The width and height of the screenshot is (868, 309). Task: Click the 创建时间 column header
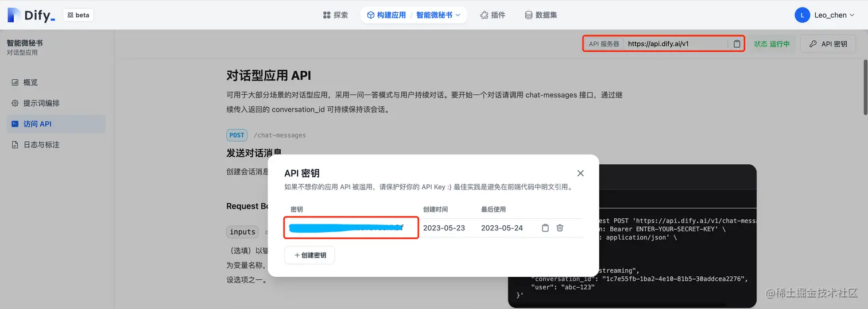coord(435,209)
